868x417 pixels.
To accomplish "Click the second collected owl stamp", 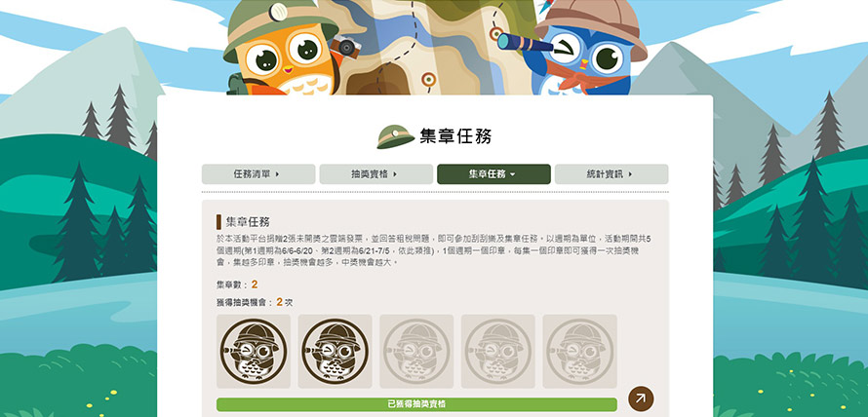I will point(335,351).
